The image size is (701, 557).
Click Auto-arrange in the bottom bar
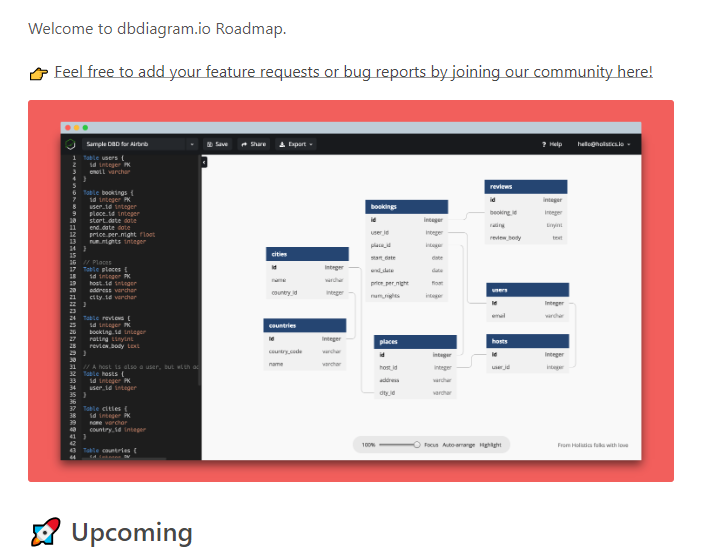[459, 444]
